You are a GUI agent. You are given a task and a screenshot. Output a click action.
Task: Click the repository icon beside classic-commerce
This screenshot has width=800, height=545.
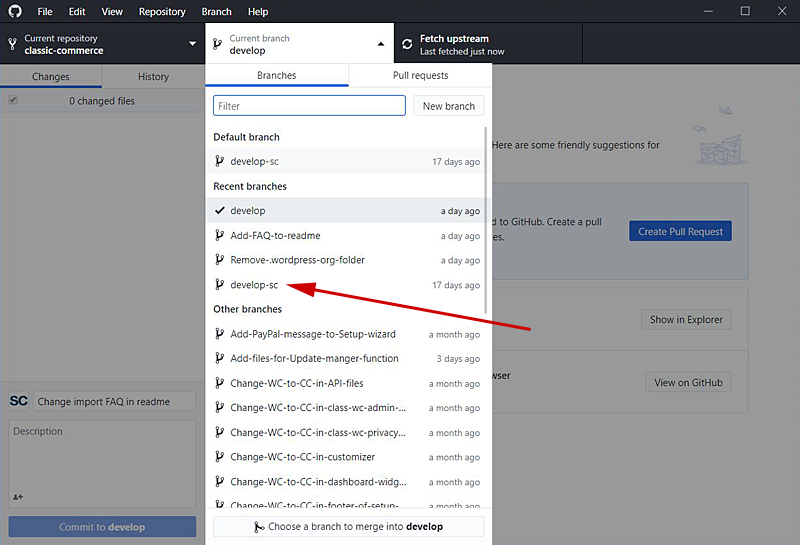pyautogui.click(x=13, y=44)
